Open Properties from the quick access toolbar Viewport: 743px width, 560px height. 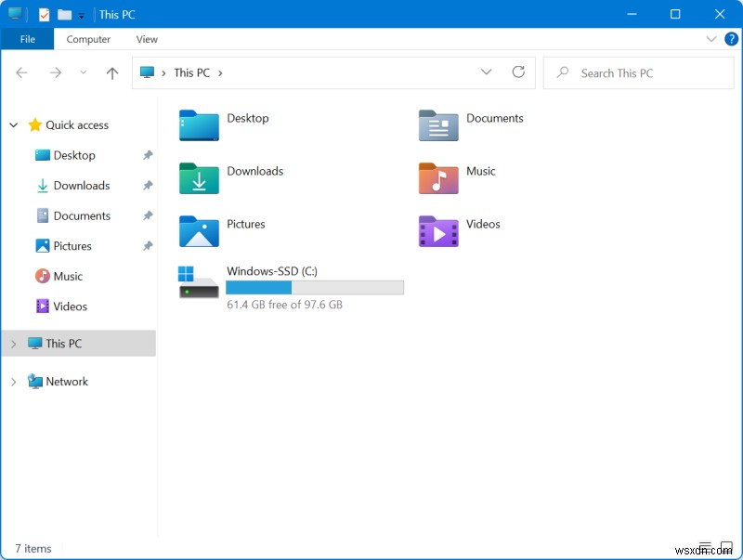(x=44, y=14)
